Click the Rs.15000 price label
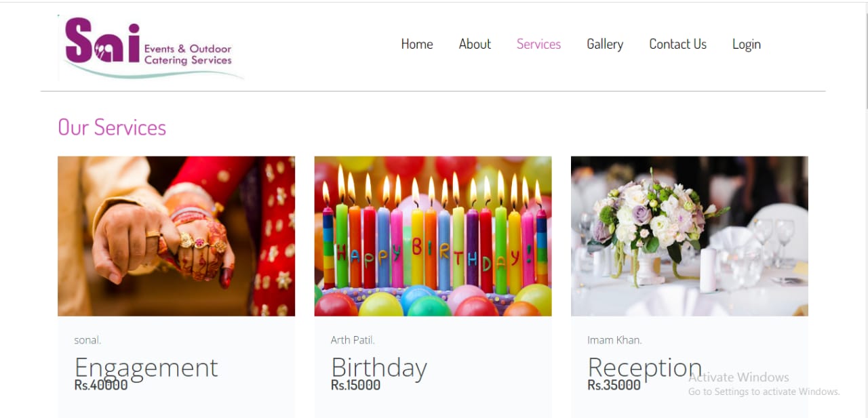The width and height of the screenshot is (868, 418). [355, 385]
